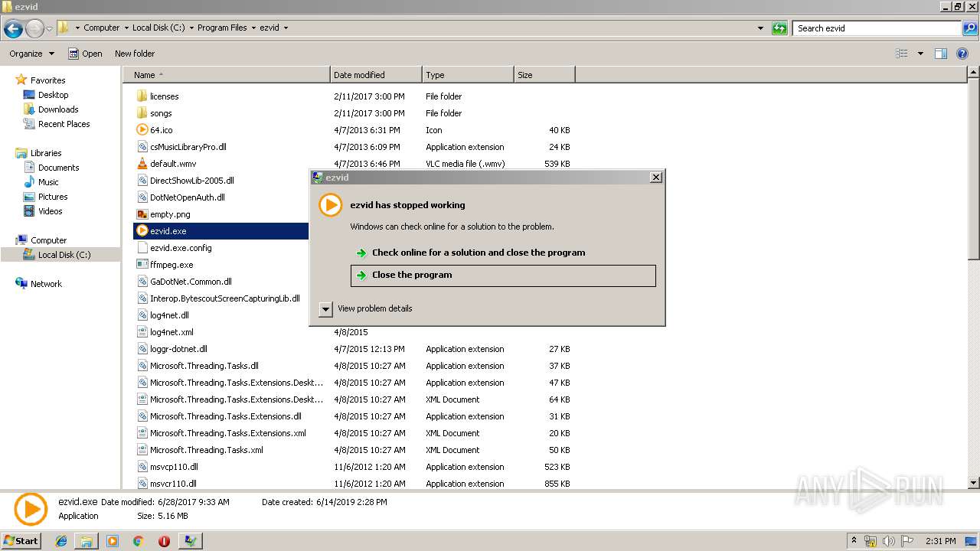Click the ezvid.exe orange play icon

[142, 231]
